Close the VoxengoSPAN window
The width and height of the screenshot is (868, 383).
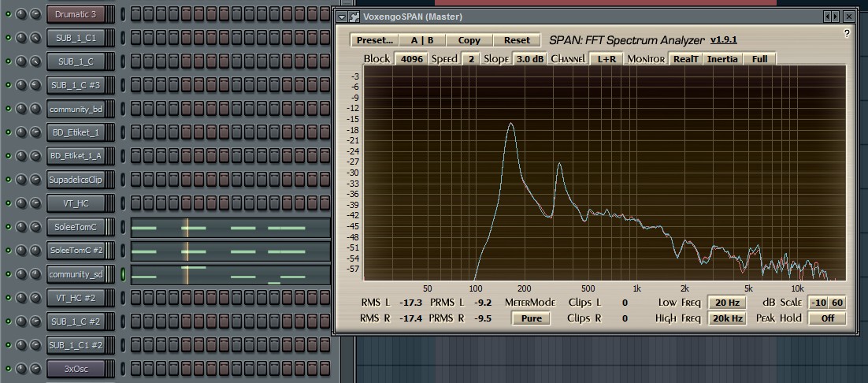[848, 17]
